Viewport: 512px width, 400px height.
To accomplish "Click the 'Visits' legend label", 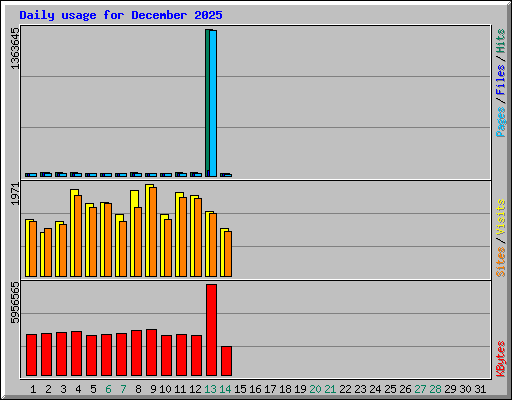I will [500, 217].
